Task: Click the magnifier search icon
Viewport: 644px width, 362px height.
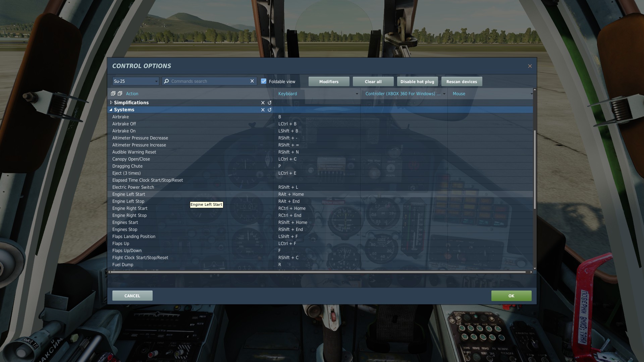Action: [x=166, y=81]
